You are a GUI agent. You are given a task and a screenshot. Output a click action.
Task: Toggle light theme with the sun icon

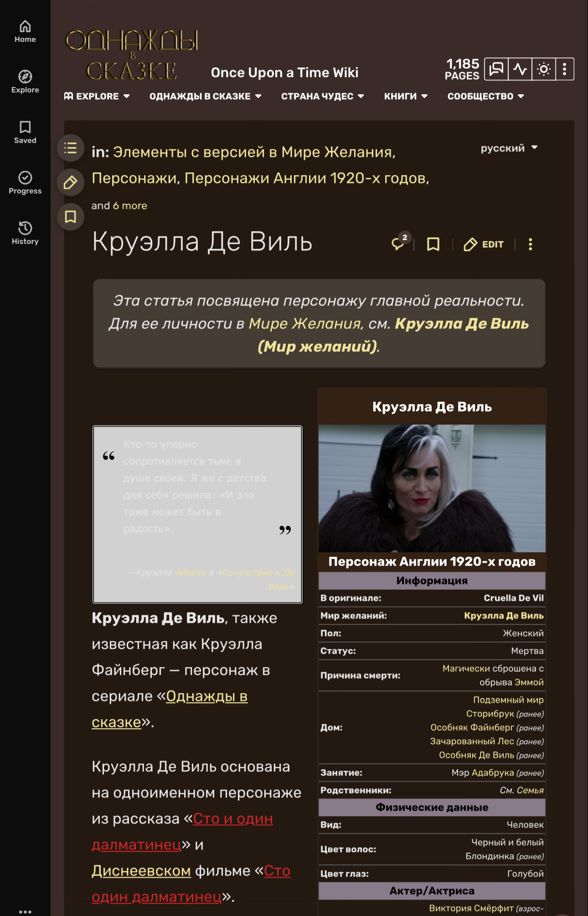pyautogui.click(x=544, y=69)
